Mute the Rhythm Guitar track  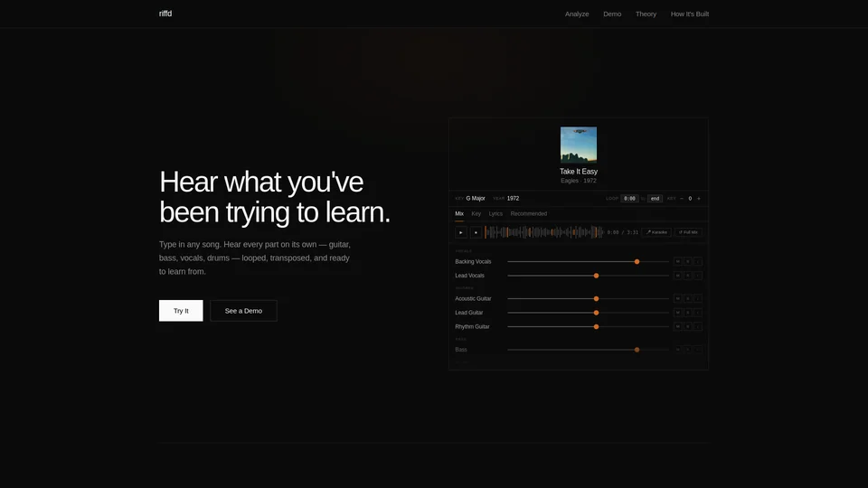point(677,326)
